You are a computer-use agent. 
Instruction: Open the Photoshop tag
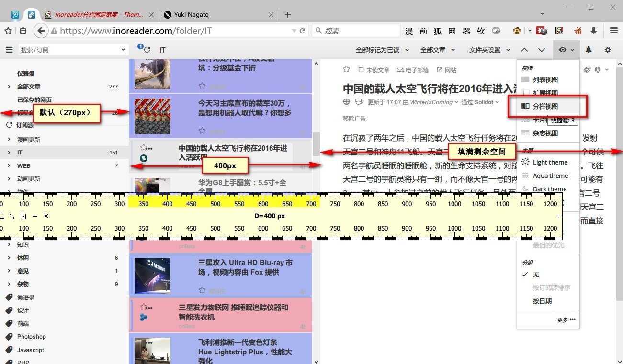pyautogui.click(x=32, y=337)
